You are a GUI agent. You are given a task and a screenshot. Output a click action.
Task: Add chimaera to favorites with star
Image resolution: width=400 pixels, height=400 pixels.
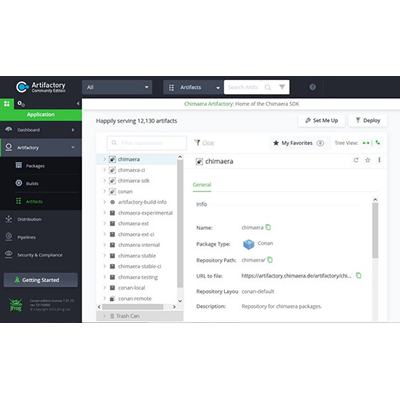[x=368, y=160]
